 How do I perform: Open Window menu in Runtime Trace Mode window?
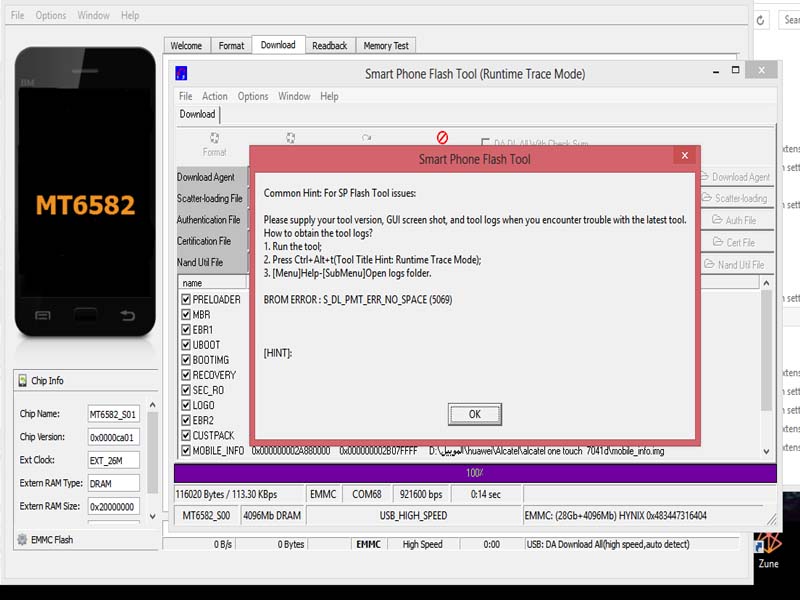(294, 96)
